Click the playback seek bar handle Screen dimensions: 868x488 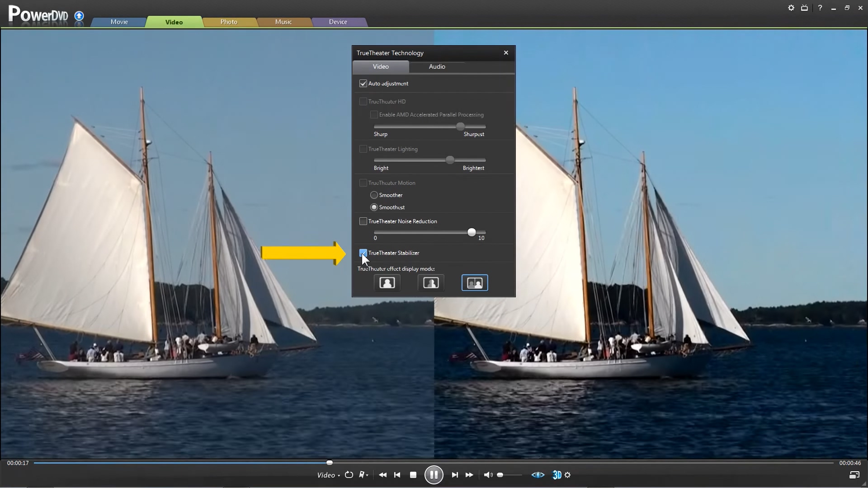coord(330,463)
